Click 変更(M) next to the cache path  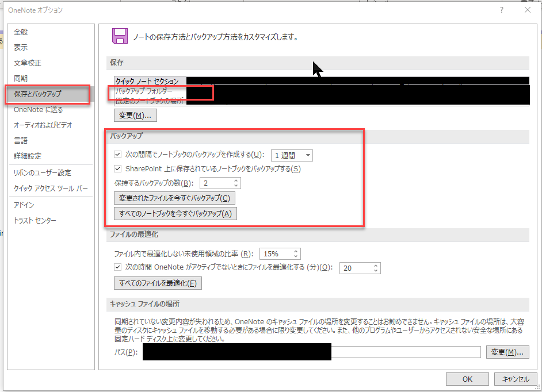coord(507,352)
